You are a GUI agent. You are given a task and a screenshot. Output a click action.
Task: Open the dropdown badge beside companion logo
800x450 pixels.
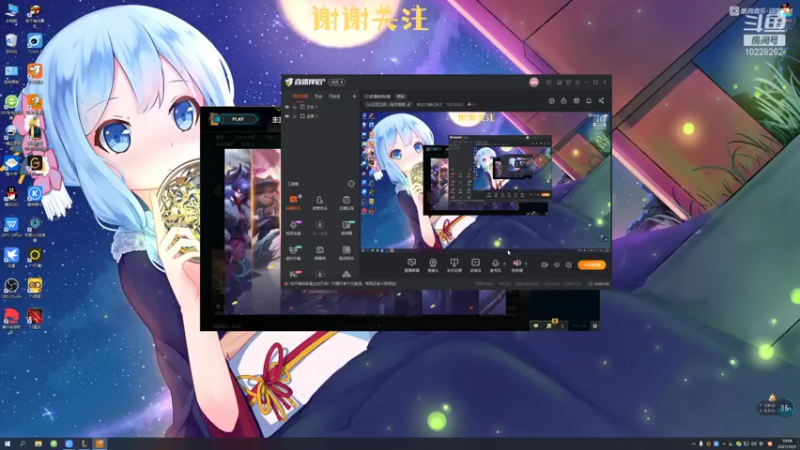point(336,82)
